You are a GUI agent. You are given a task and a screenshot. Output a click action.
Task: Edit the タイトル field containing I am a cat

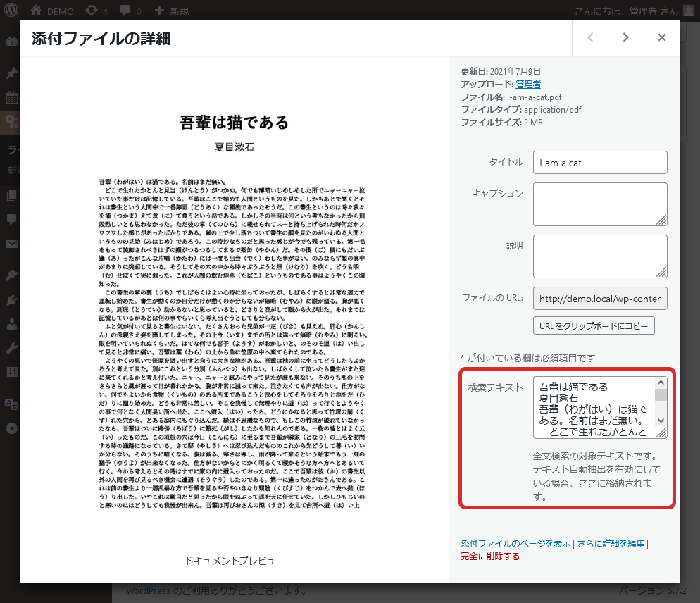point(600,163)
